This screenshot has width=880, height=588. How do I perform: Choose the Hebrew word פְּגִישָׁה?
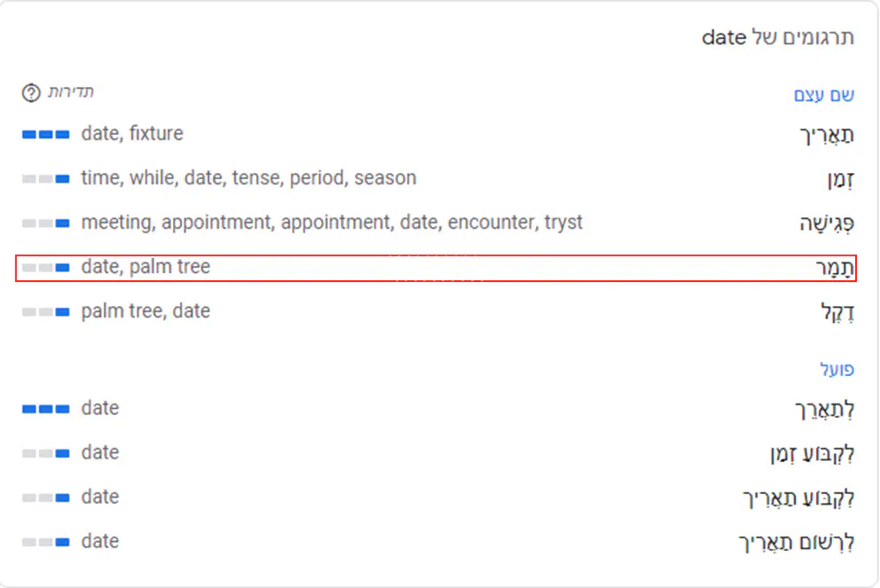pos(827,224)
